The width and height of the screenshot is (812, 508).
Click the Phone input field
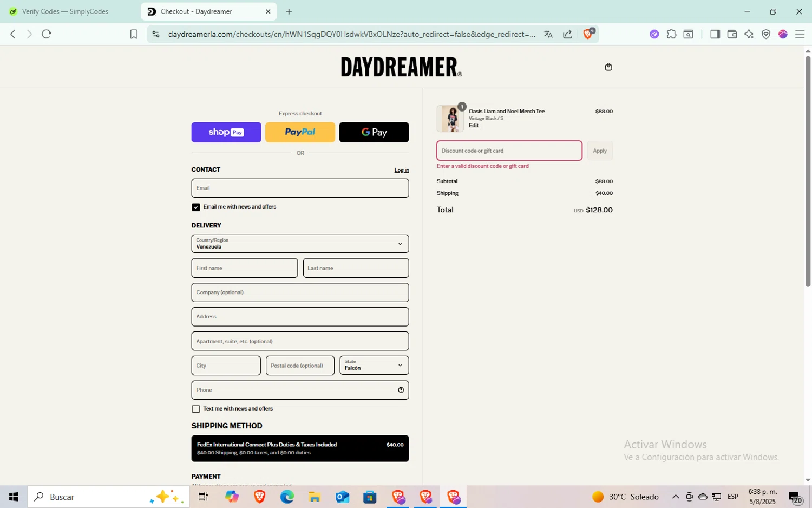(x=300, y=390)
